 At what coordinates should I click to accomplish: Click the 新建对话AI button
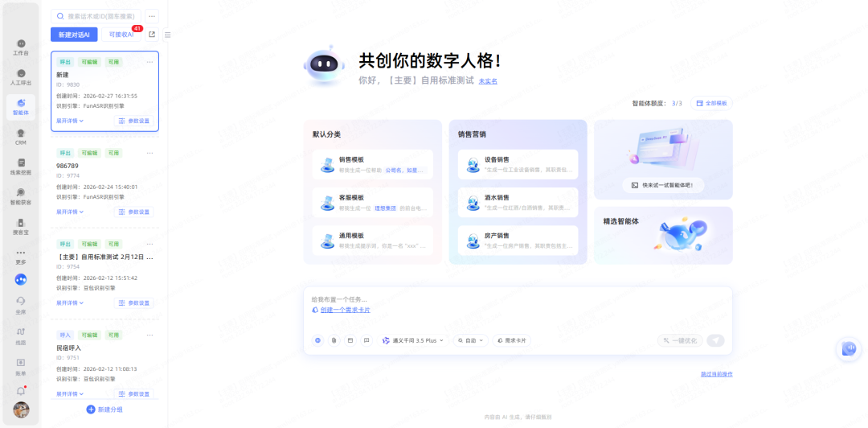[x=74, y=35]
